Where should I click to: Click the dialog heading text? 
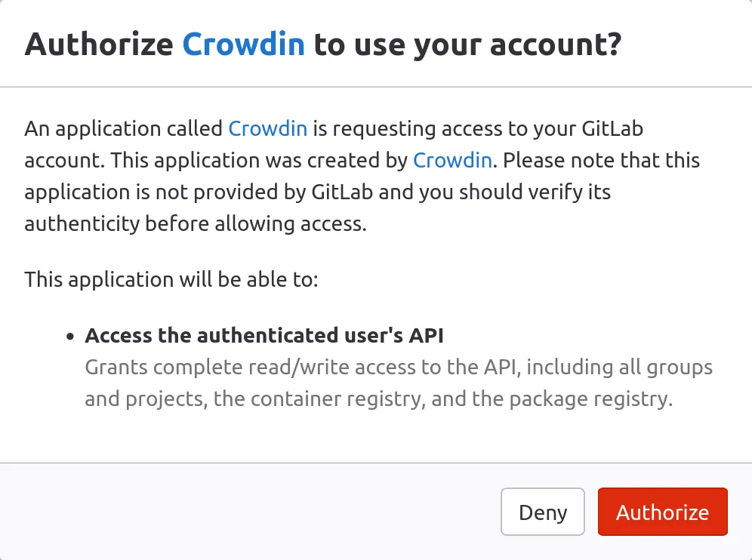coord(325,44)
